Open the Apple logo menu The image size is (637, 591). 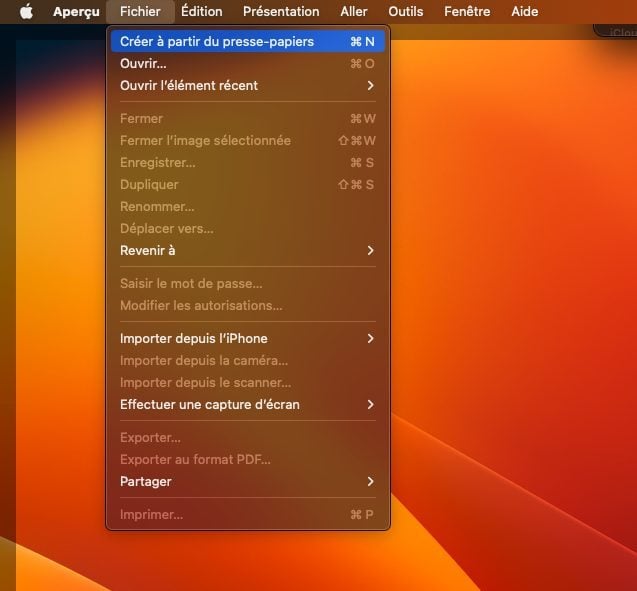(x=26, y=11)
